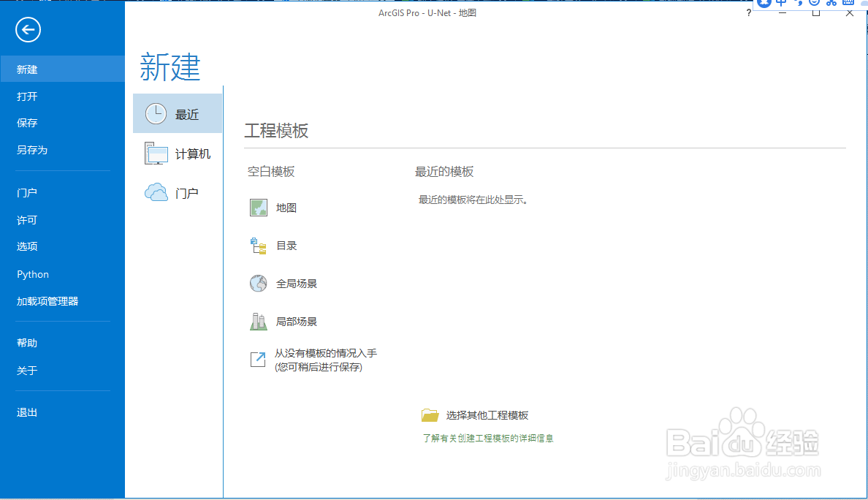Click the 空白模板 heading
The image size is (868, 500).
coord(270,172)
